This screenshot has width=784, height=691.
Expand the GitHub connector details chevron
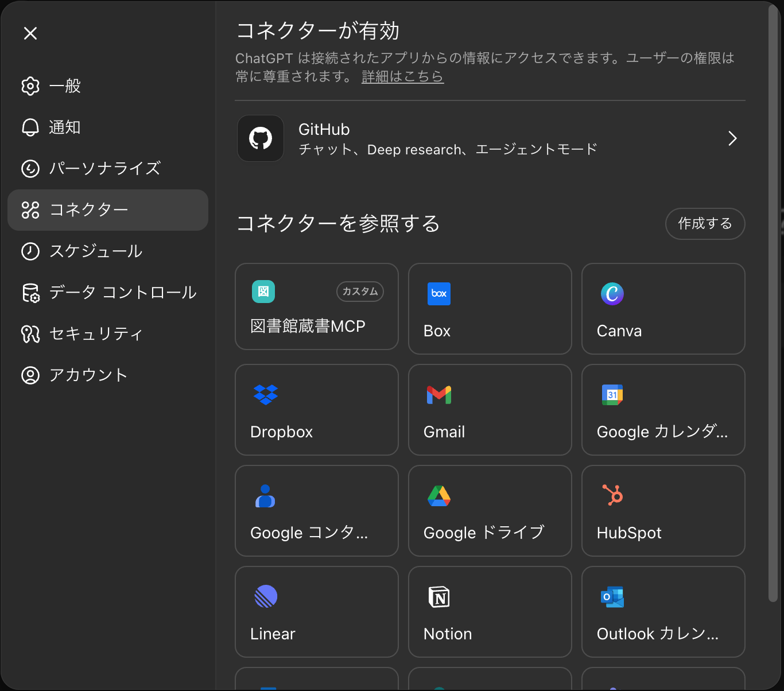pyautogui.click(x=732, y=138)
